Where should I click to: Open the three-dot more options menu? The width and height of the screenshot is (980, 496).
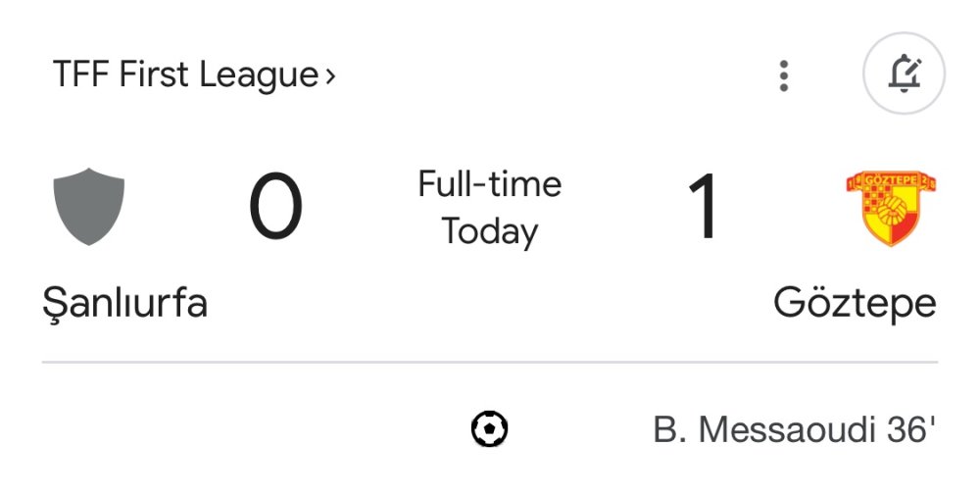(x=783, y=75)
